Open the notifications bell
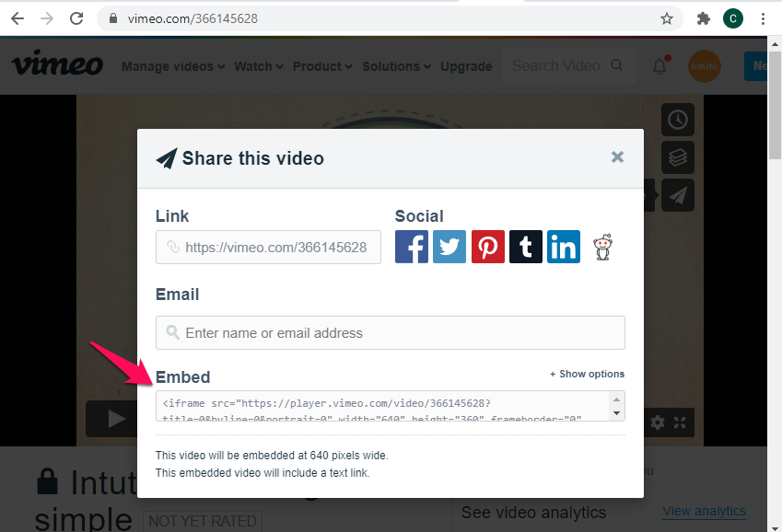The image size is (782, 532). click(x=659, y=66)
